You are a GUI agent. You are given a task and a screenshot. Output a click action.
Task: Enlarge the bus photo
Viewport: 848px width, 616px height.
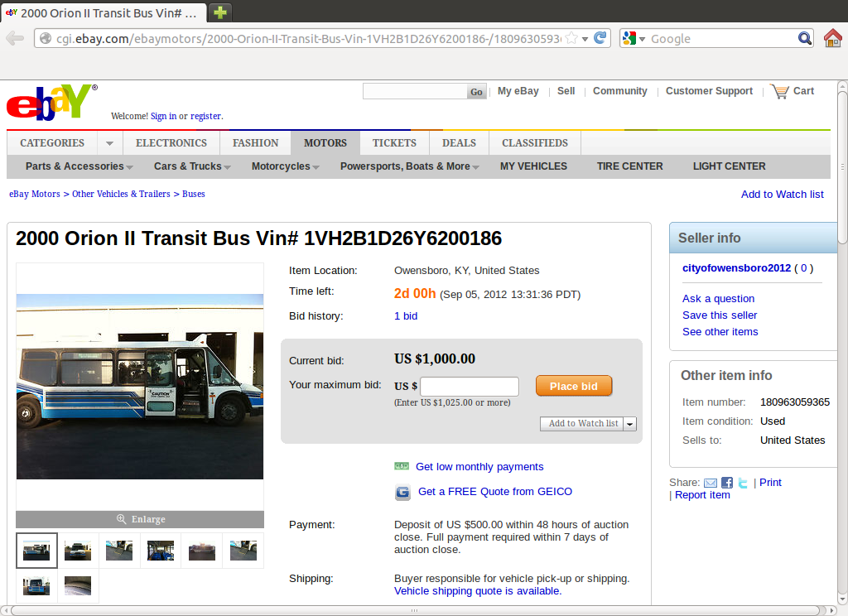pyautogui.click(x=140, y=519)
